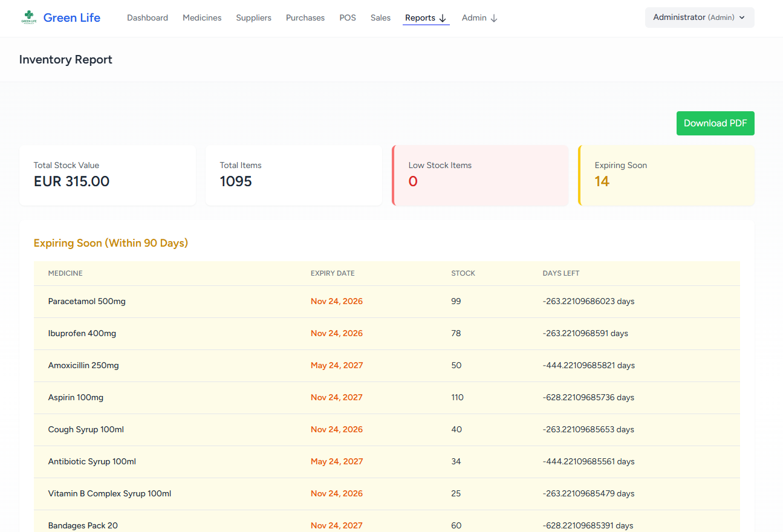Open the Suppliers page

[x=253, y=18]
